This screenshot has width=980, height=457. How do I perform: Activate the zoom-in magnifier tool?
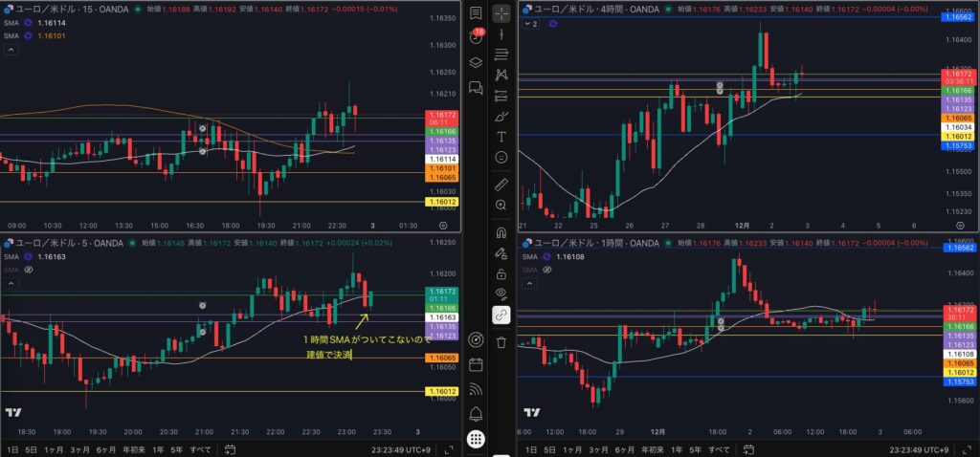[x=501, y=205]
